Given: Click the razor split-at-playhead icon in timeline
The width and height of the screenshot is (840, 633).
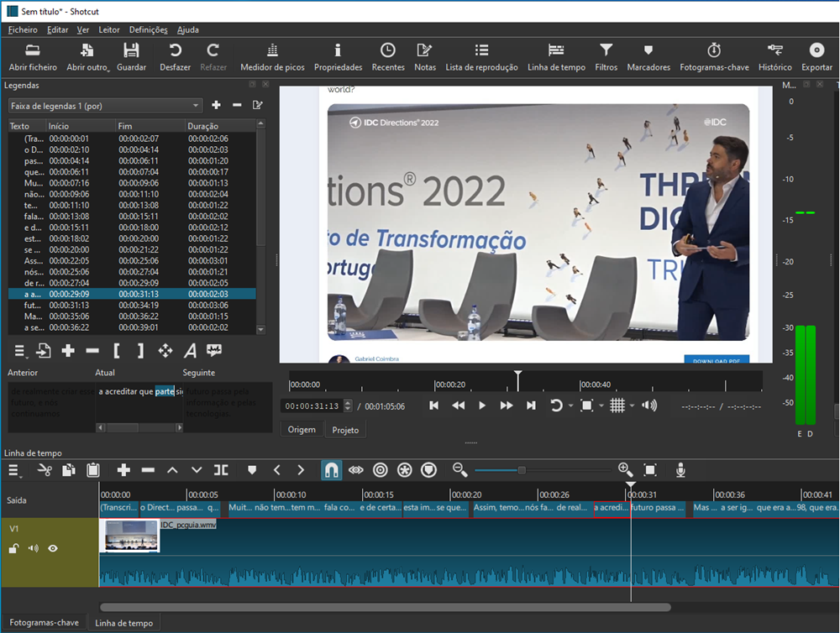Looking at the screenshot, I should click(x=221, y=470).
